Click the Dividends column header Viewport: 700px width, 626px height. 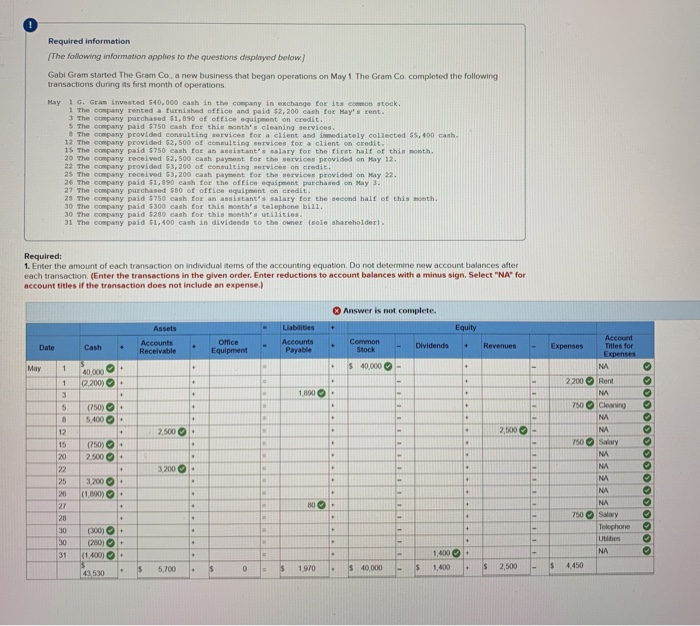(x=432, y=346)
